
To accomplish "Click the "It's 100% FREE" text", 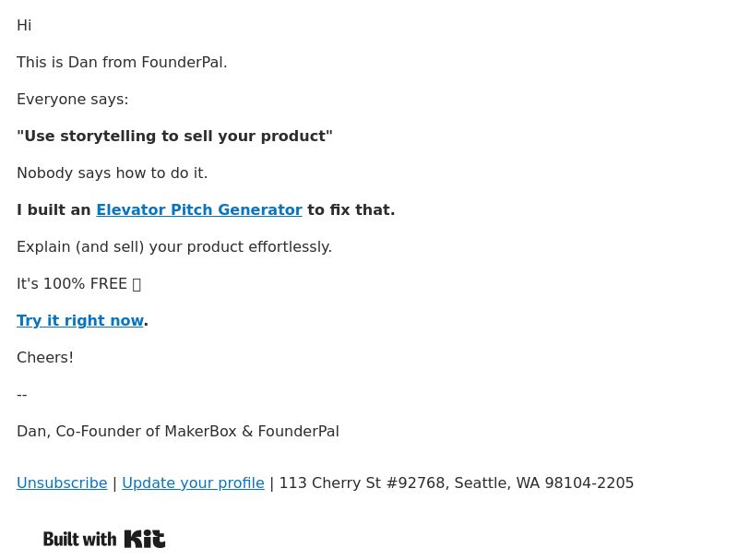I will [72, 284].
